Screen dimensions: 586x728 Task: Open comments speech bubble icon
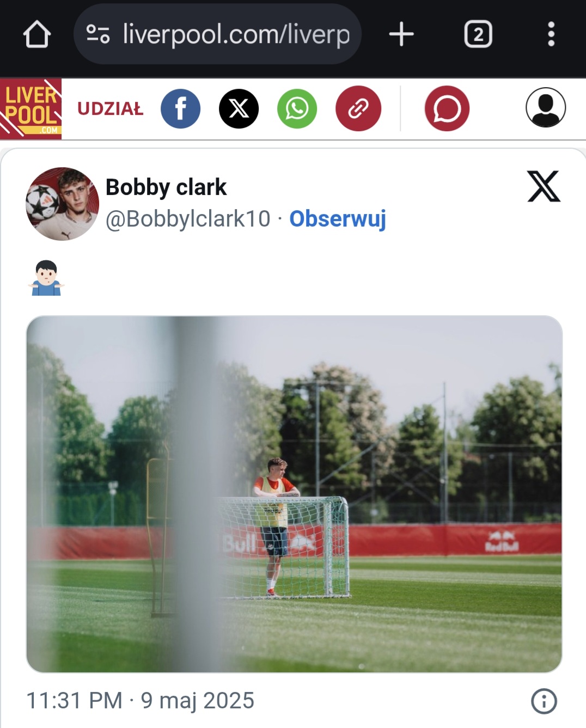click(447, 109)
